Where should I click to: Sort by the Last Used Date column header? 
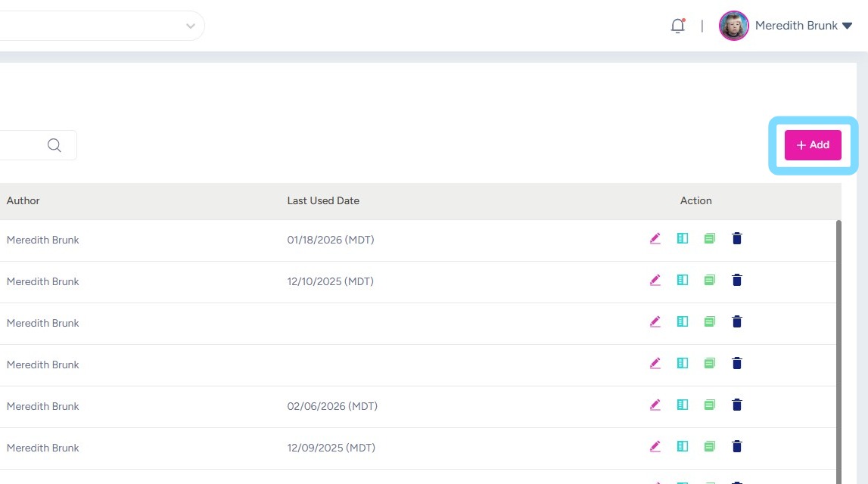point(323,201)
